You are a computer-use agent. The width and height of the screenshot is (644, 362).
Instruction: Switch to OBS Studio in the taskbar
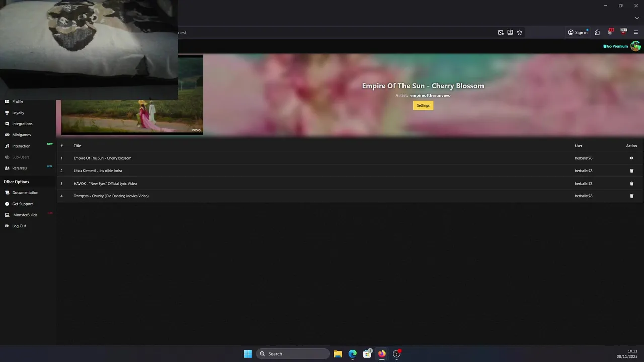397,354
